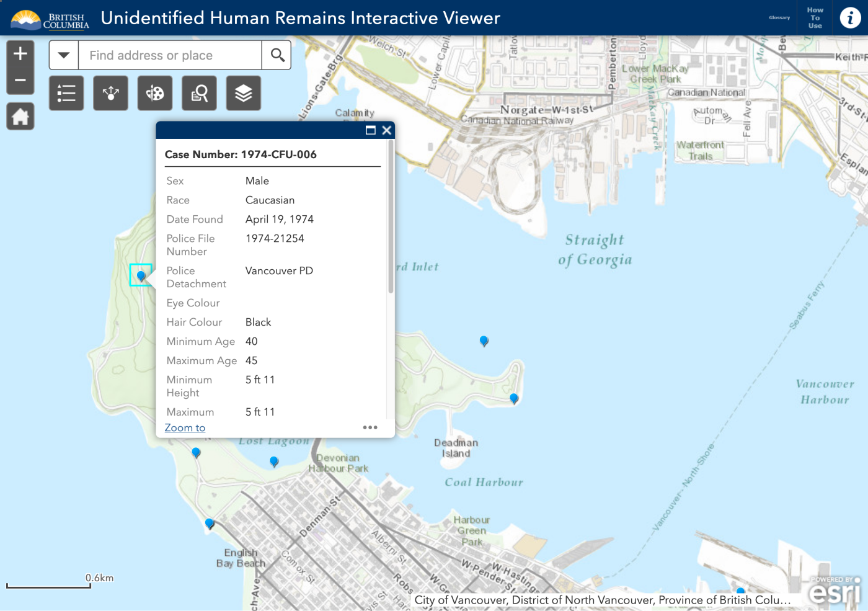Open the Glossary
Image resolution: width=868 pixels, height=611 pixels.
(779, 17)
